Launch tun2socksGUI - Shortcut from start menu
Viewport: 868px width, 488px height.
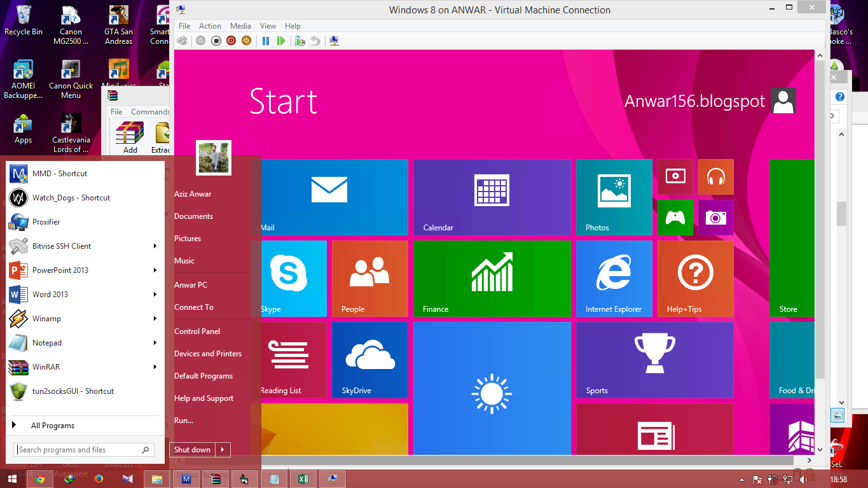[x=85, y=391]
